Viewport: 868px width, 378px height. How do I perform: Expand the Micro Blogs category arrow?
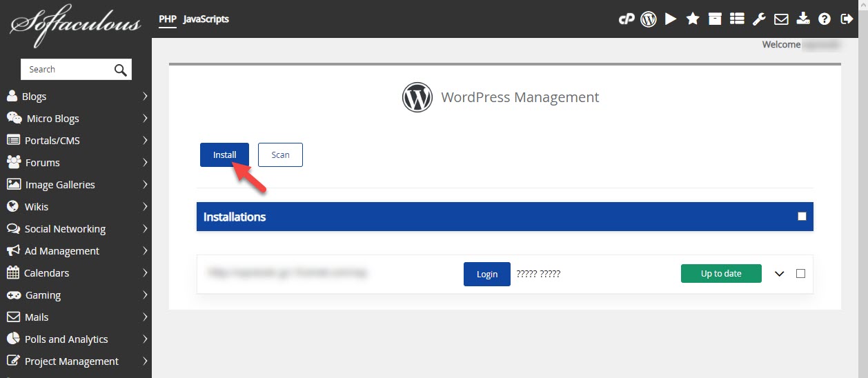point(145,118)
